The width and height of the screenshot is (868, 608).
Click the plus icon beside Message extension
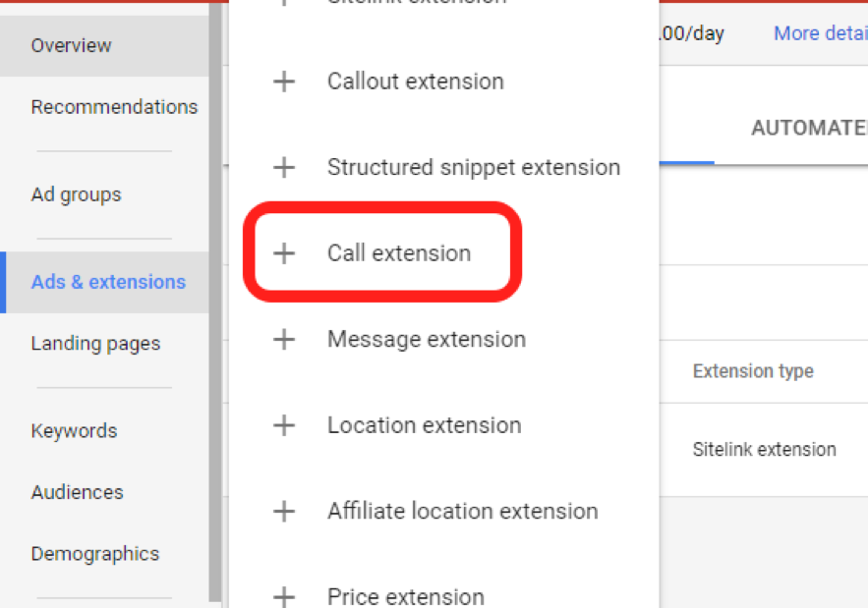coord(283,340)
